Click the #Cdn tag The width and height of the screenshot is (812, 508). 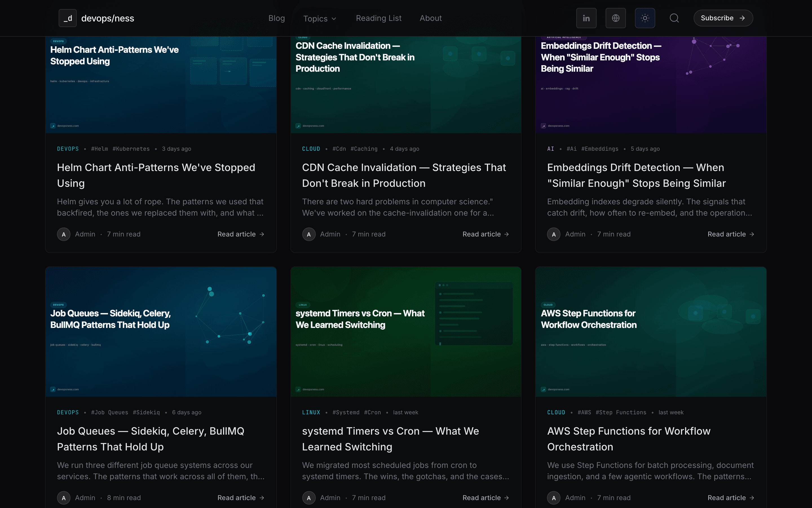coord(339,149)
